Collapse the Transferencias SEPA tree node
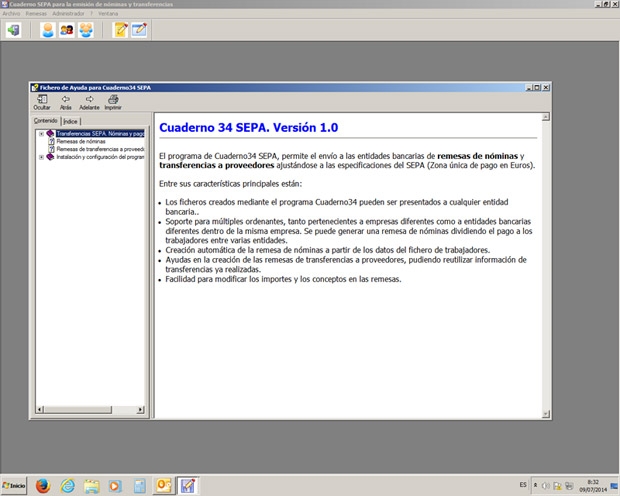This screenshot has height=496, width=620. coord(41,133)
